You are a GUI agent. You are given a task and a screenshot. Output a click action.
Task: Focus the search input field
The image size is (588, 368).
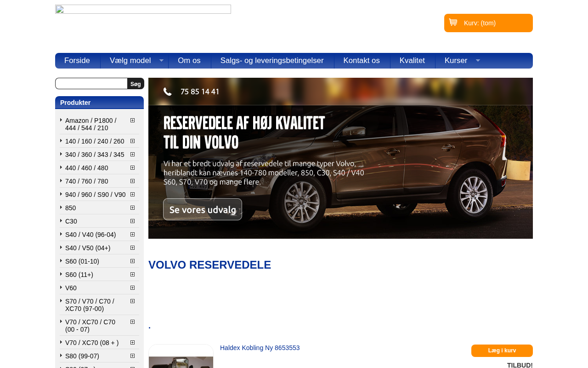pyautogui.click(x=91, y=84)
